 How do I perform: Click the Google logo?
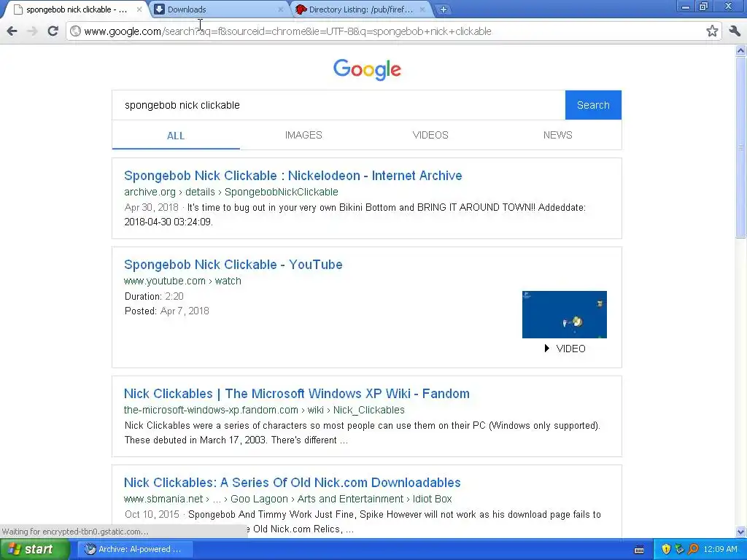point(368,69)
